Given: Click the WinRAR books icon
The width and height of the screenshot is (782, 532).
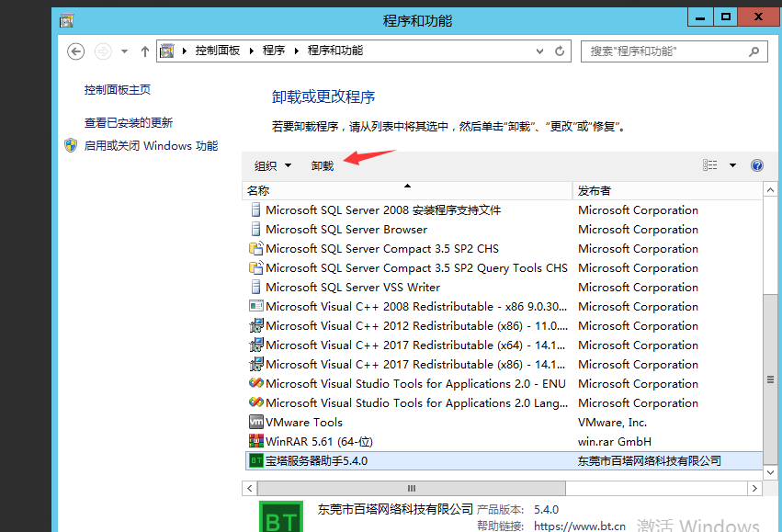Looking at the screenshot, I should [255, 441].
